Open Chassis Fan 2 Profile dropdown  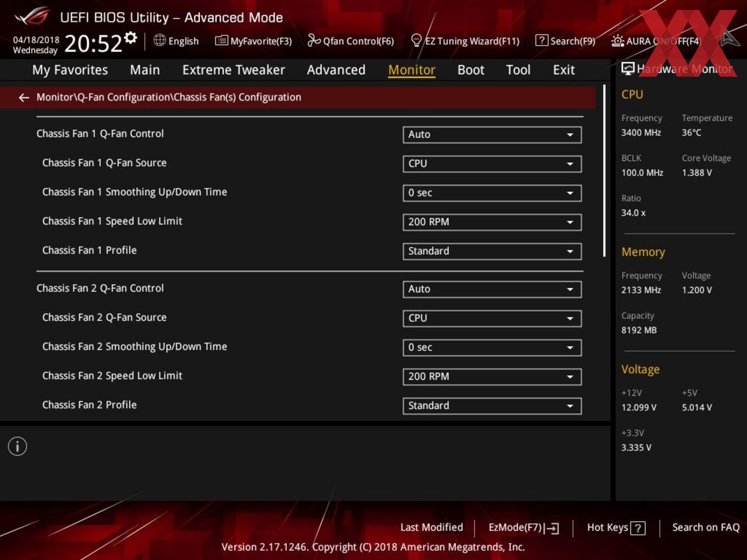click(492, 405)
